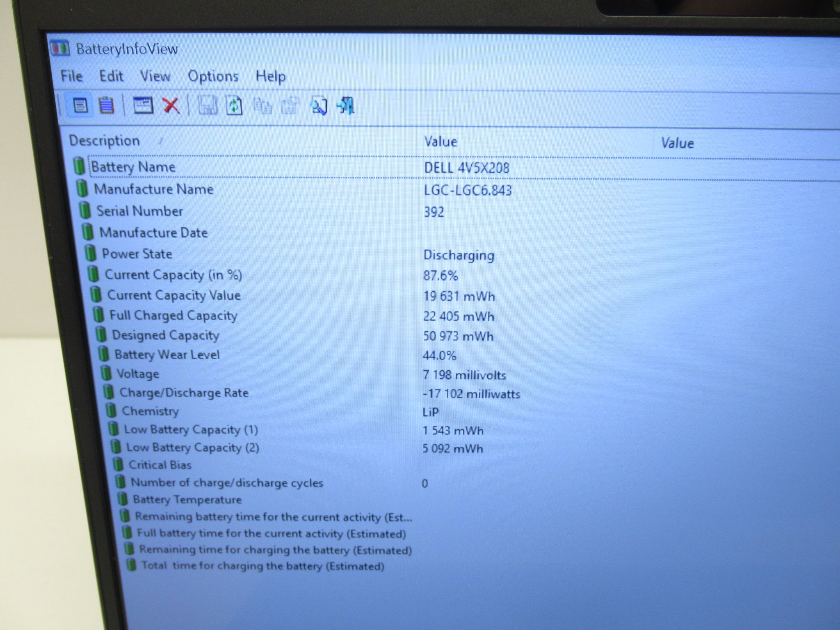Screen dimensions: 840x630
Task: Click the Show Battery Information toolbar icon
Action: tap(80, 105)
